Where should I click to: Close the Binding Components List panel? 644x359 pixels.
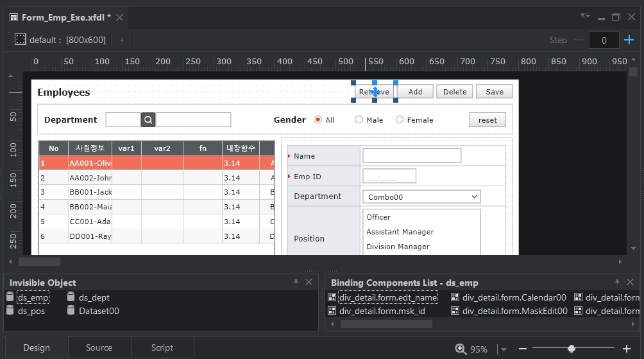coord(630,282)
